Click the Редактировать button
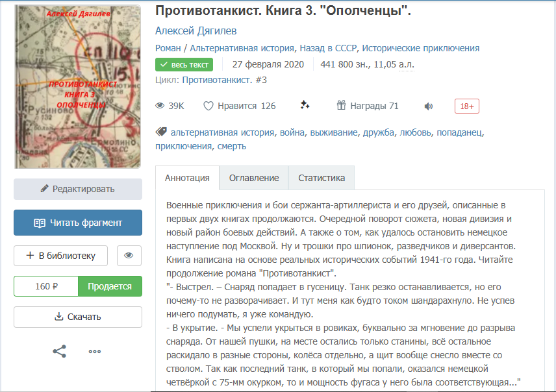The width and height of the screenshot is (556, 392). pos(78,189)
